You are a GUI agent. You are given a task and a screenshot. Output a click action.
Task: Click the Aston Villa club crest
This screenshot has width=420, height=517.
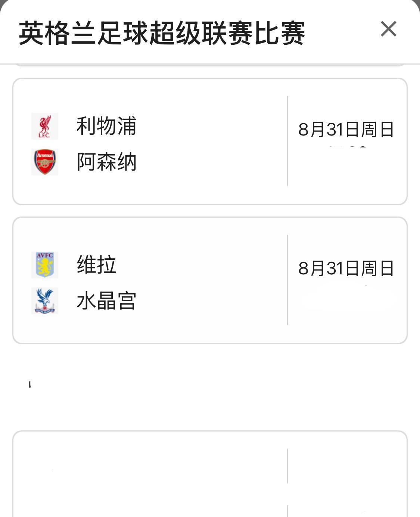pos(45,265)
